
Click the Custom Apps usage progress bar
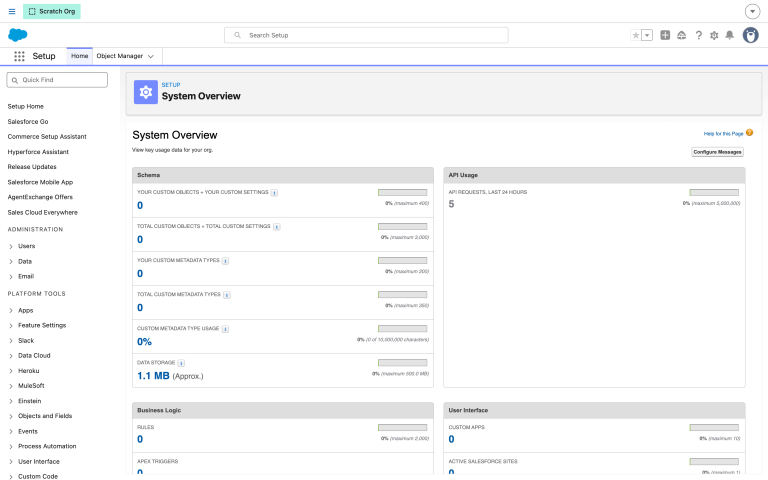(714, 428)
